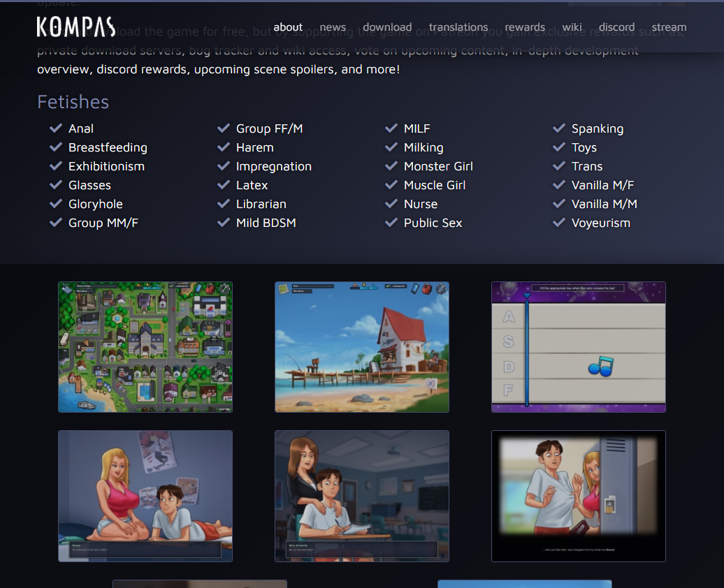Click the checkmark beside Monster Girl
The width and height of the screenshot is (724, 588).
[391, 166]
